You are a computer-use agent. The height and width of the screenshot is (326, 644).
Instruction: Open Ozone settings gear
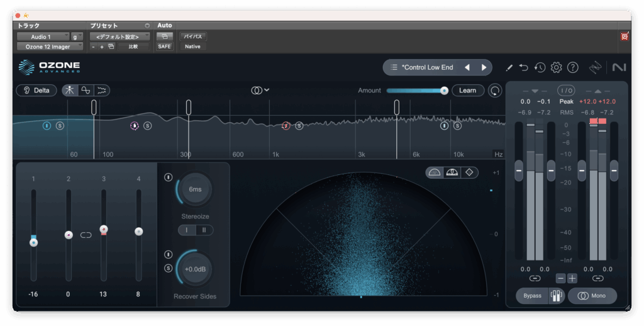point(556,67)
